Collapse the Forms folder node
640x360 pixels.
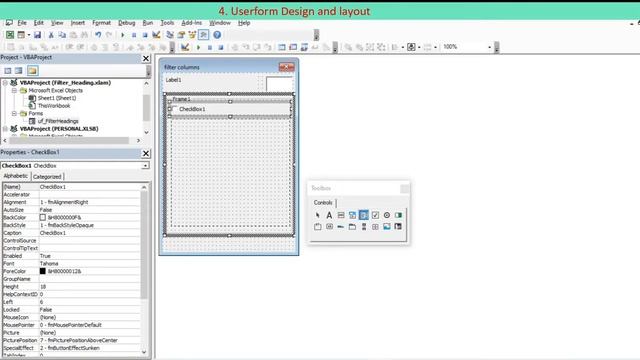click(14, 113)
